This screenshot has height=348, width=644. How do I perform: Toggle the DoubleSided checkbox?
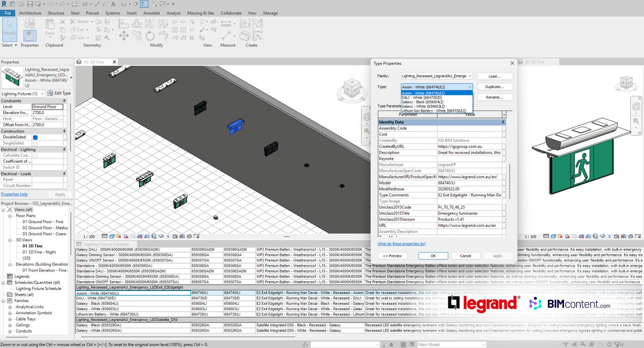tap(35, 137)
